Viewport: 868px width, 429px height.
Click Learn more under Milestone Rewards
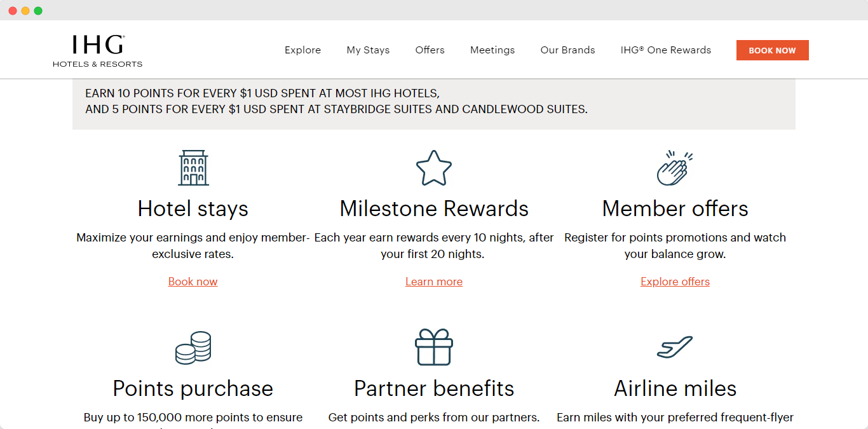(x=434, y=281)
